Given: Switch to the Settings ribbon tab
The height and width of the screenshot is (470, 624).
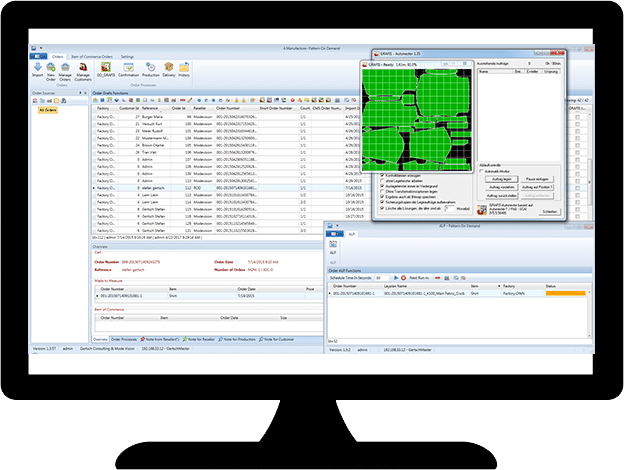Looking at the screenshot, I should [129, 58].
